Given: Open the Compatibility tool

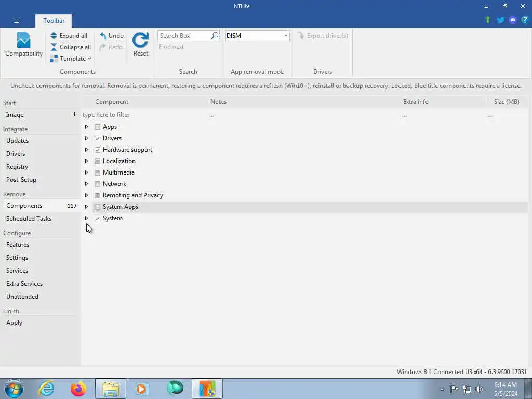Looking at the screenshot, I should 24,45.
